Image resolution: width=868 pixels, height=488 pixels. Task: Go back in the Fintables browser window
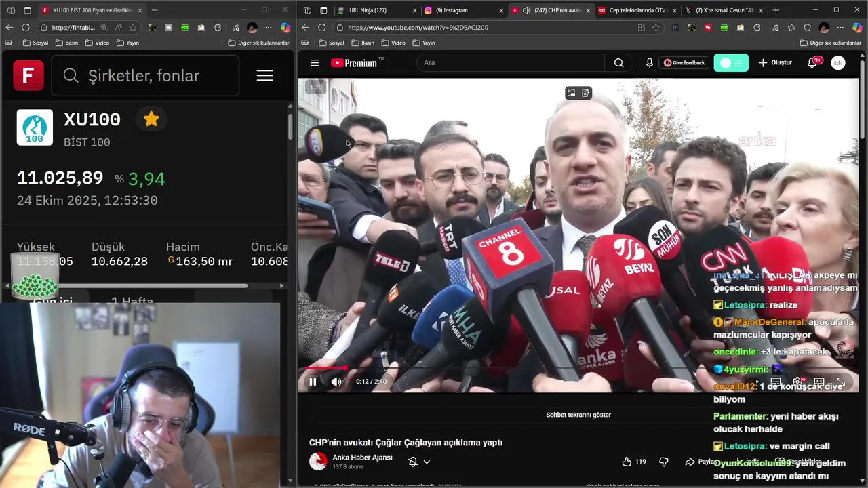point(9,27)
